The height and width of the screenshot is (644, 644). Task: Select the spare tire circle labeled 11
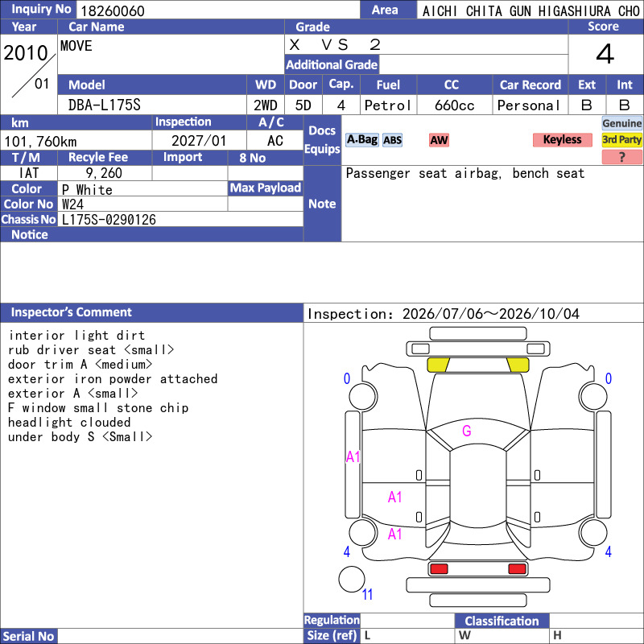pyautogui.click(x=352, y=579)
